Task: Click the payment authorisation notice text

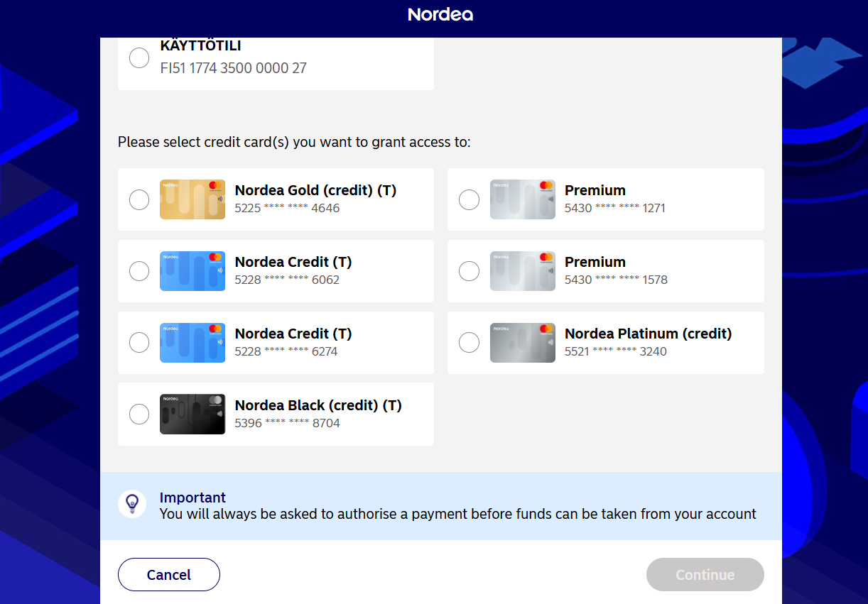Action: tap(458, 514)
